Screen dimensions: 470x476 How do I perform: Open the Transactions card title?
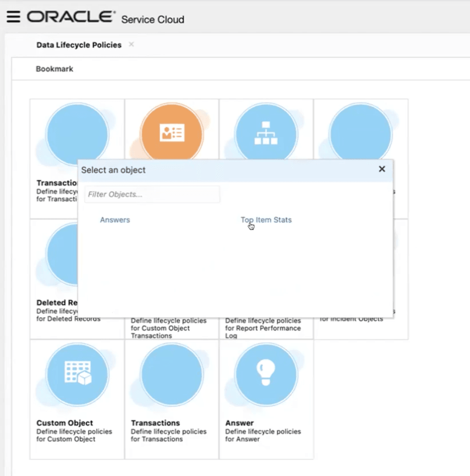pyautogui.click(x=155, y=423)
